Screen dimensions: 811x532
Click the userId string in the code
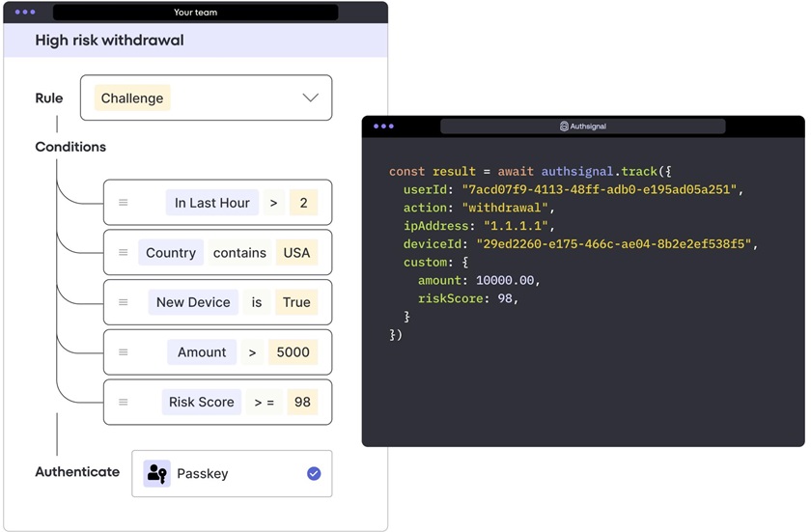(x=599, y=189)
